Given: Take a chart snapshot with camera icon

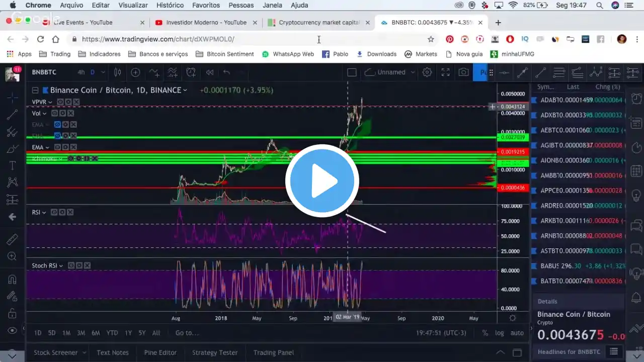Looking at the screenshot, I should 463,72.
